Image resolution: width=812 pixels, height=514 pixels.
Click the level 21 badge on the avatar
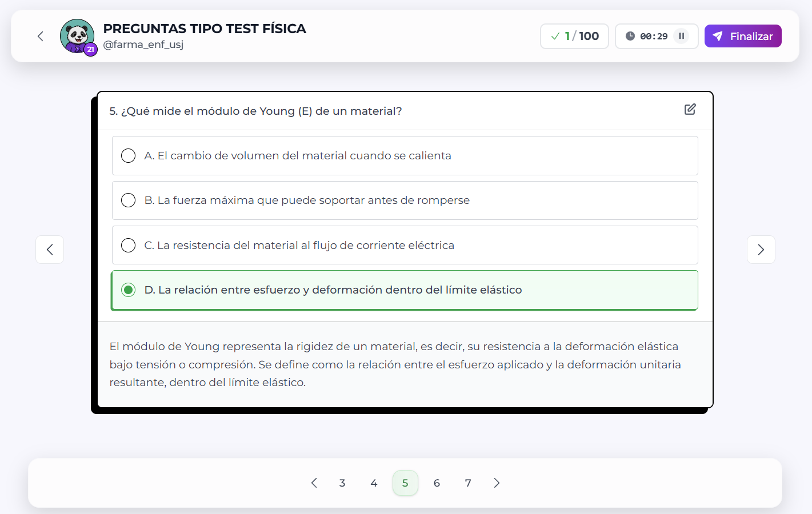[90, 49]
